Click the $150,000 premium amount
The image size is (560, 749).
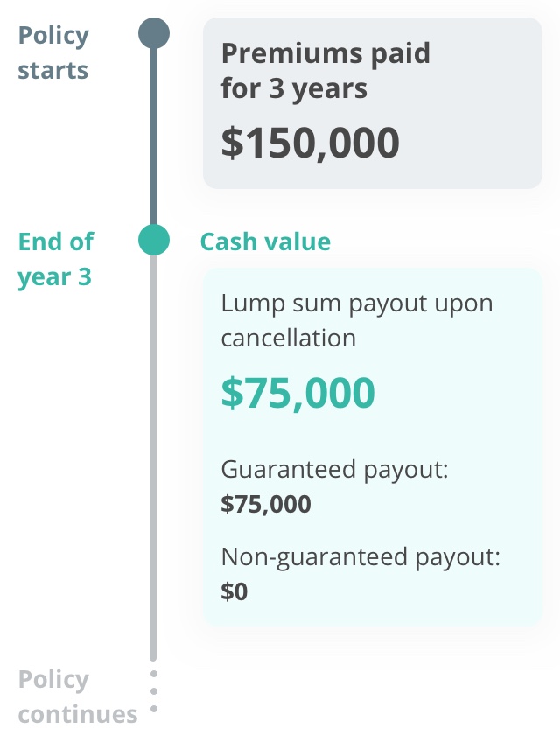click(x=310, y=143)
